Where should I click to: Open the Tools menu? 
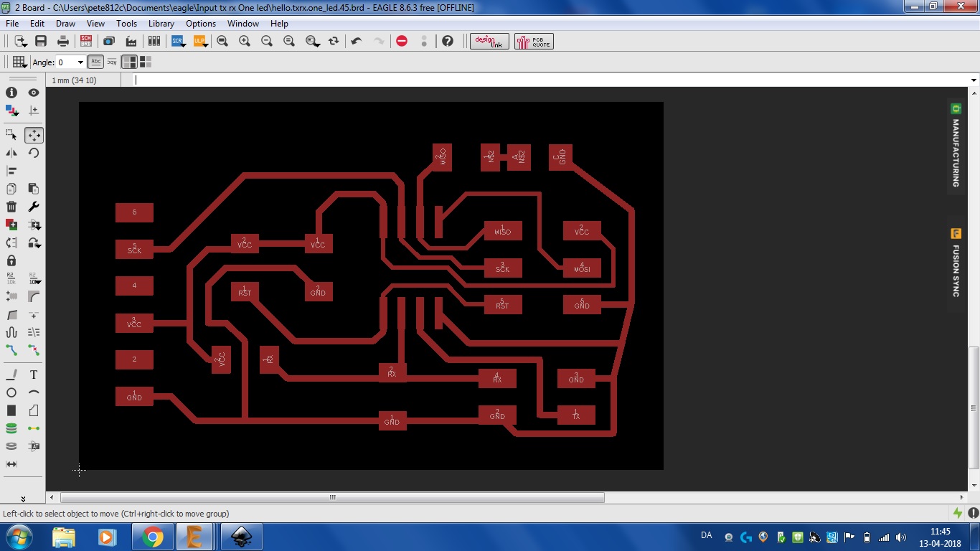[x=127, y=24]
